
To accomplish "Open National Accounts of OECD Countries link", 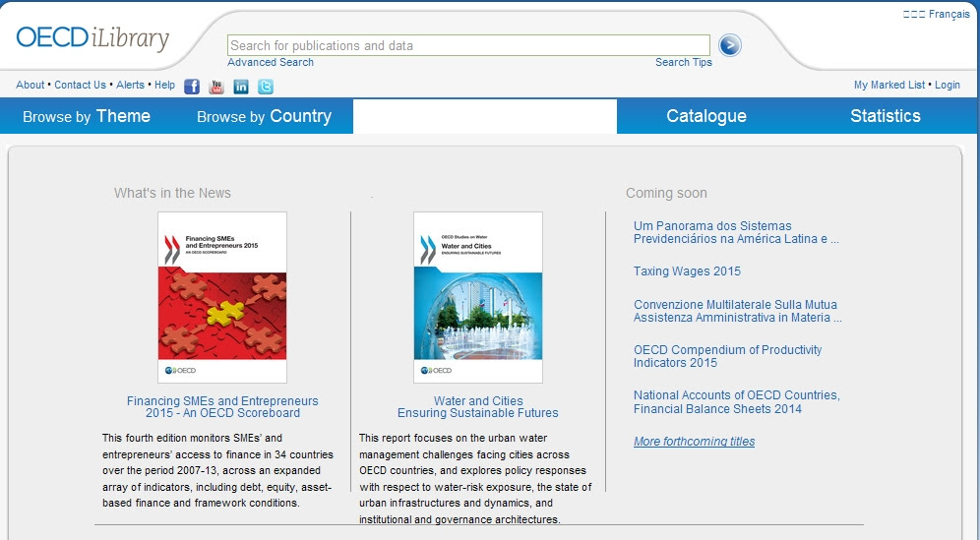I will tap(737, 402).
